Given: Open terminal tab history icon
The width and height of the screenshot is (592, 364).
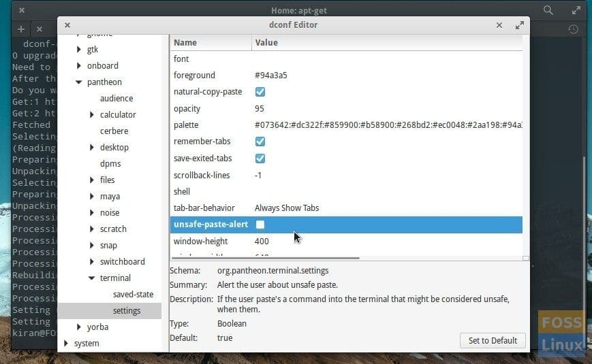Looking at the screenshot, I should pyautogui.click(x=573, y=29).
